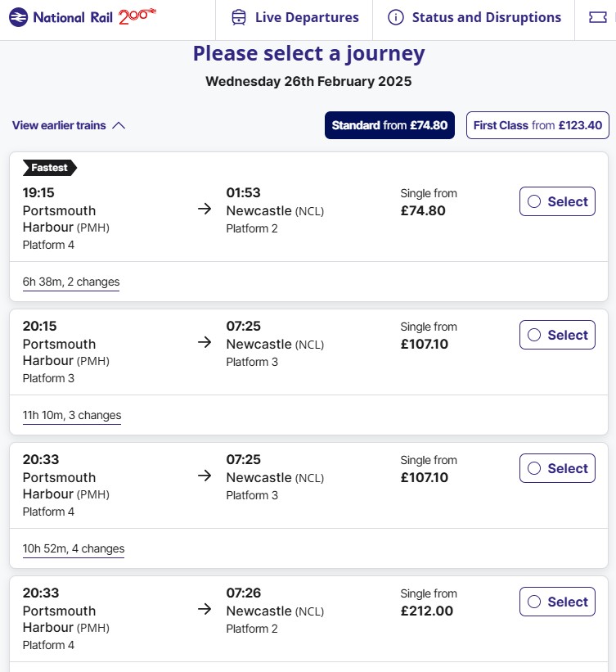Select the radio button for the 19:15 journey
Viewport: 616px width, 672px height.
click(x=535, y=201)
